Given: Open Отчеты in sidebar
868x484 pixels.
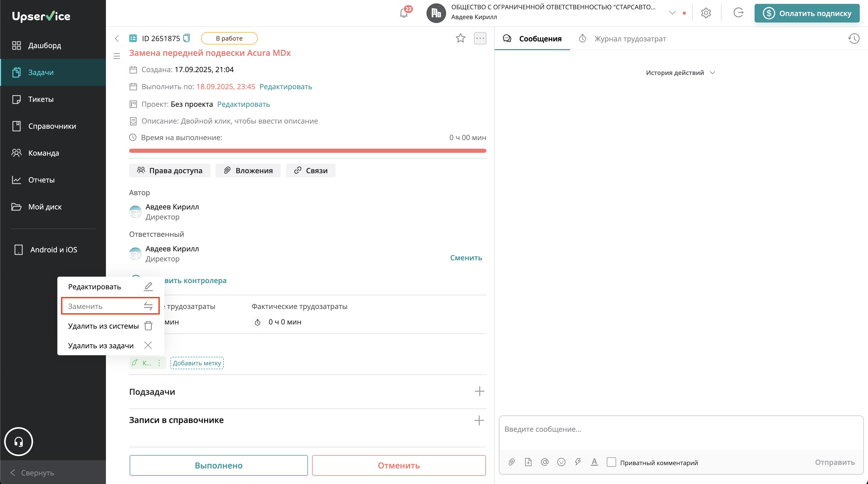Looking at the screenshot, I should (x=53, y=180).
